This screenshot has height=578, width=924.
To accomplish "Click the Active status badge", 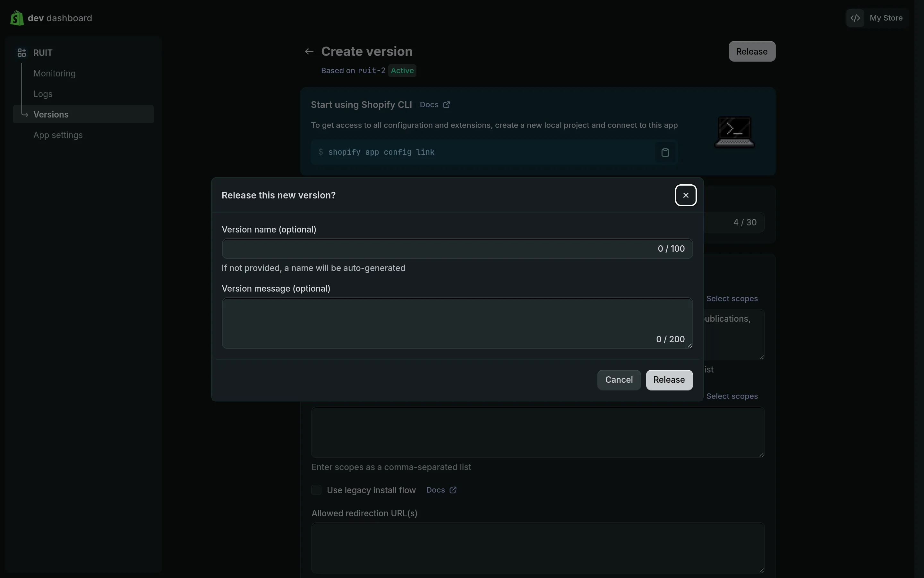I will 402,71.
